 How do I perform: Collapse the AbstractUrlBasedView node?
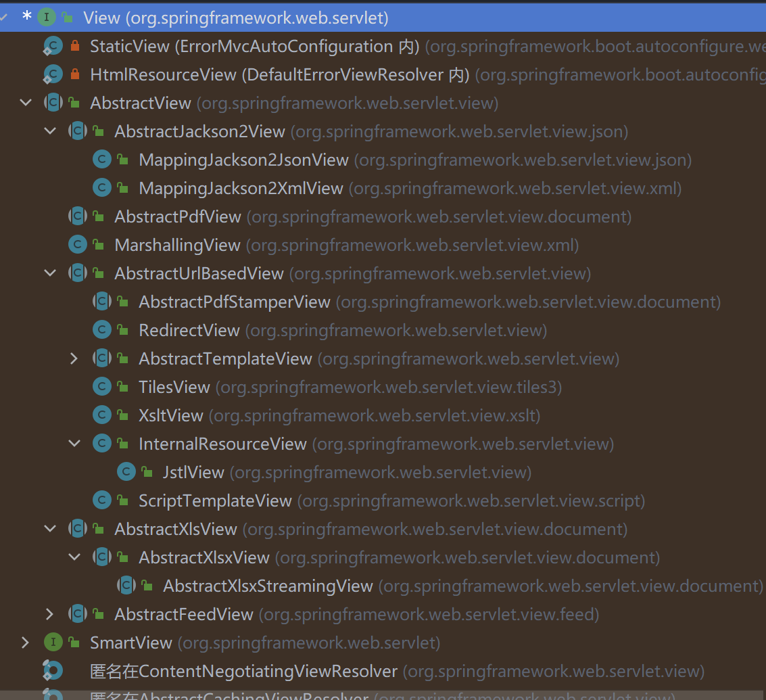coord(50,273)
